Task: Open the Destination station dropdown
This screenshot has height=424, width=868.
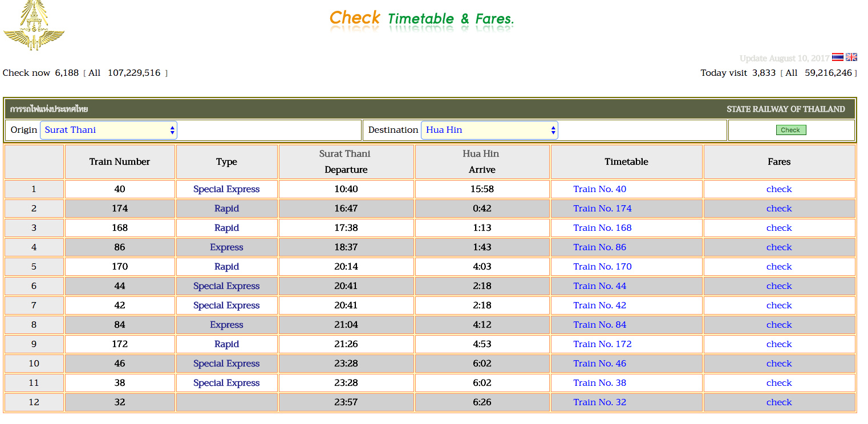Action: tap(489, 130)
